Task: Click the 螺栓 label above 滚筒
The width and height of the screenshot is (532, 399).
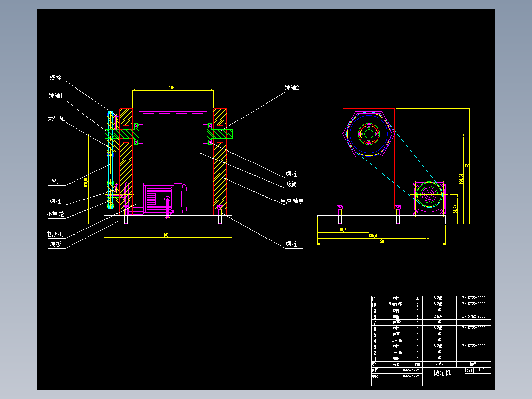Action: (x=292, y=174)
